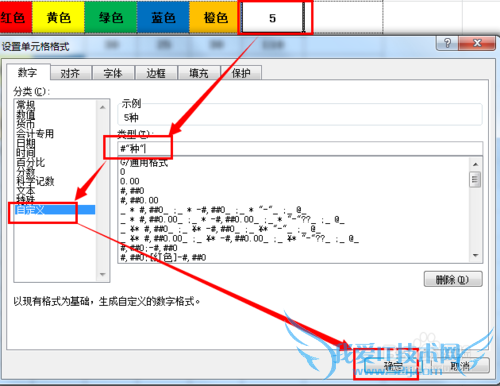Select 会计专用 category
Image resolution: width=500 pixels, height=386 pixels.
coord(35,134)
